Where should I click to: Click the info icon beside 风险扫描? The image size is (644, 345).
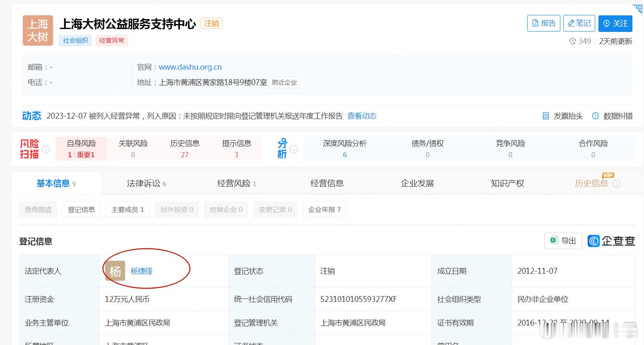pyautogui.click(x=46, y=149)
